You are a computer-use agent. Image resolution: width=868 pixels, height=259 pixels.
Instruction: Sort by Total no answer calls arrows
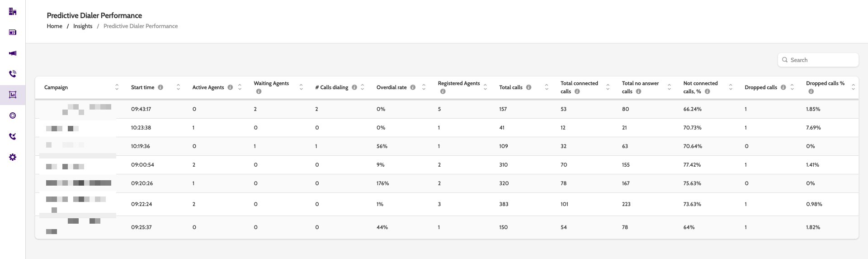(x=669, y=87)
